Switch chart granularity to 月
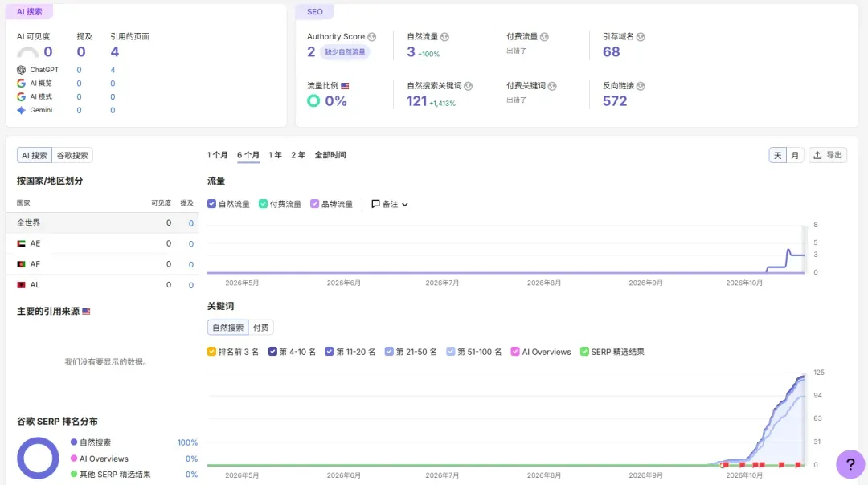Screen dimensions: 868x485 [x=795, y=156]
